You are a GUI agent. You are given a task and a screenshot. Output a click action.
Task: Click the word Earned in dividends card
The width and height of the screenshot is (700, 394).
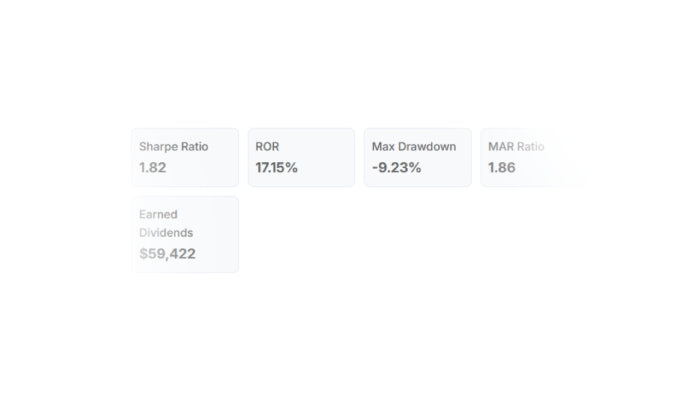(158, 215)
